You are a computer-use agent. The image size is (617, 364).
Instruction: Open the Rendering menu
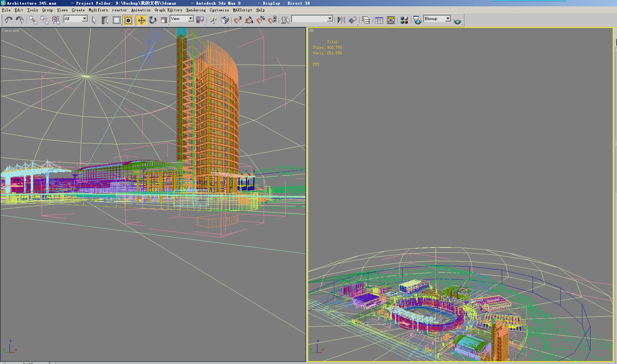(196, 10)
